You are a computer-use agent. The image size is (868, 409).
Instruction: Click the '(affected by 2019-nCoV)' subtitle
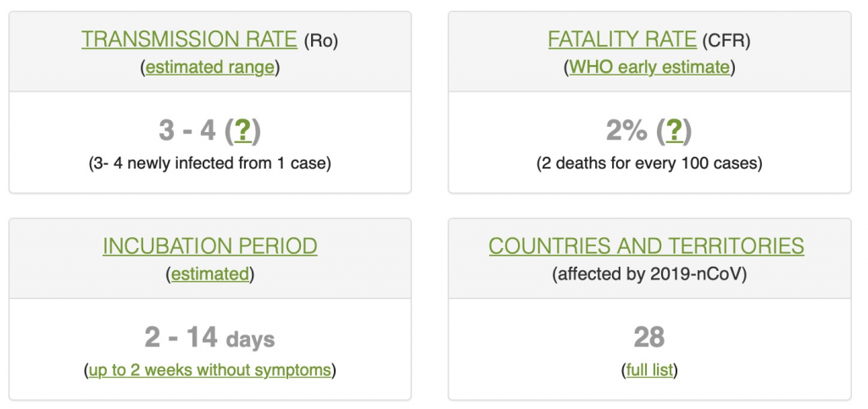[649, 274]
